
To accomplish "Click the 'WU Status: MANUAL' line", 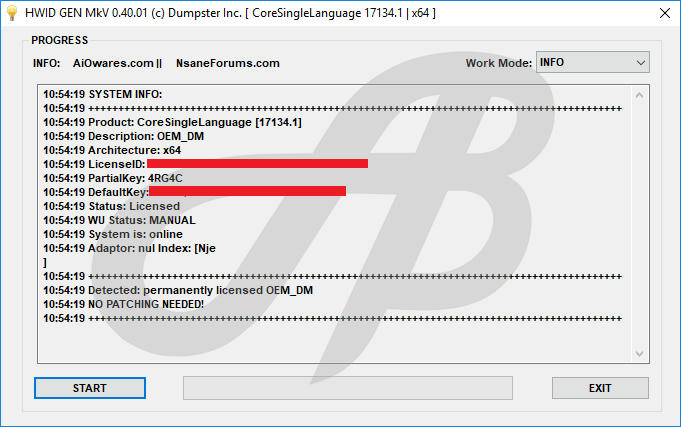I will (119, 220).
